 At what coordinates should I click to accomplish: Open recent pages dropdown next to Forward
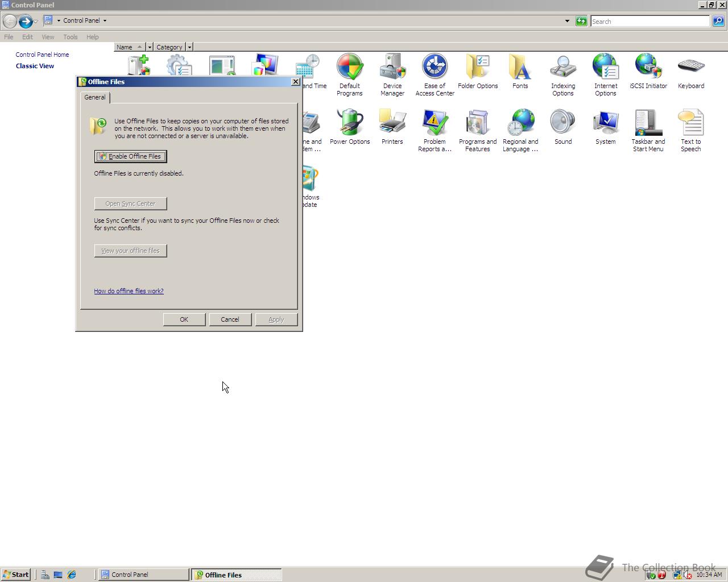(x=36, y=21)
